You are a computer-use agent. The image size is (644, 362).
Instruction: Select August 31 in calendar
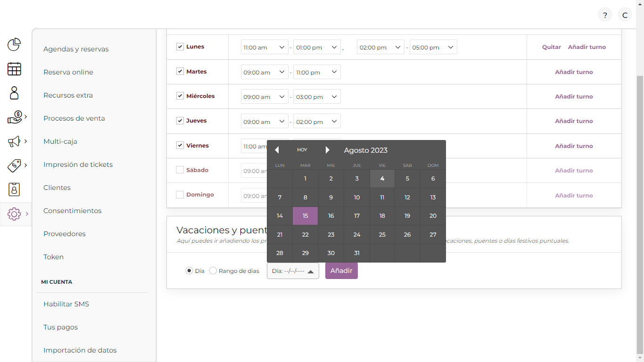357,253
